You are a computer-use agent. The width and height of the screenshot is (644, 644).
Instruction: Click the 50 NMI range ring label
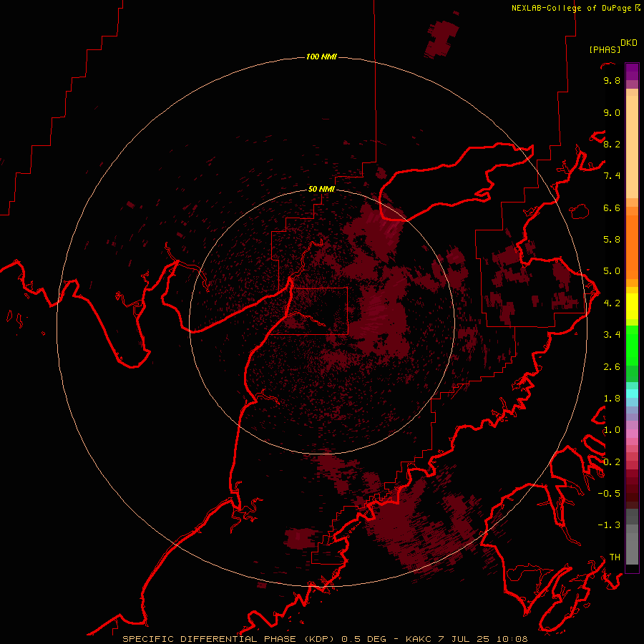tap(321, 189)
